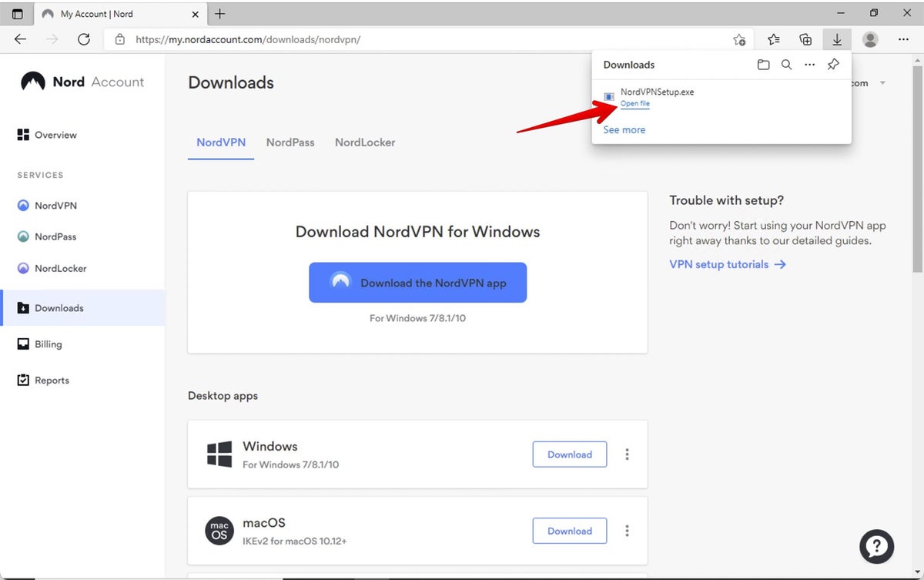
Task: Click the NordPass logo icon in the sidebar
Action: pyautogui.click(x=23, y=236)
